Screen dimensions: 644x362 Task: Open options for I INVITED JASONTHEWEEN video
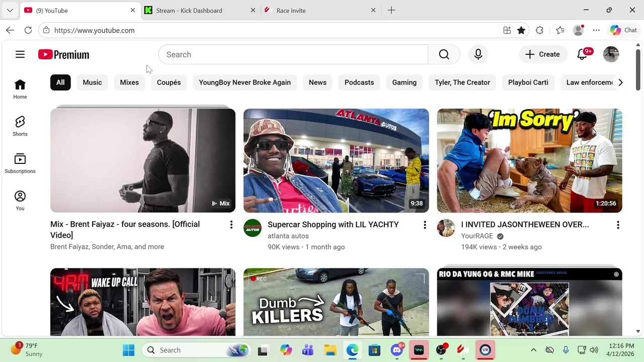(618, 225)
